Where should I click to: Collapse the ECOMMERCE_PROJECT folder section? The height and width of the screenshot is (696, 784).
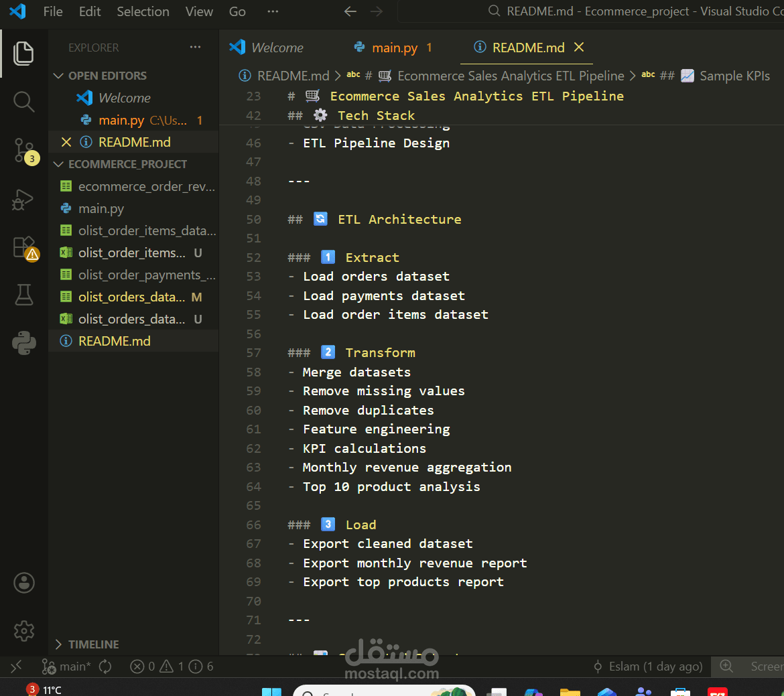[x=127, y=164]
